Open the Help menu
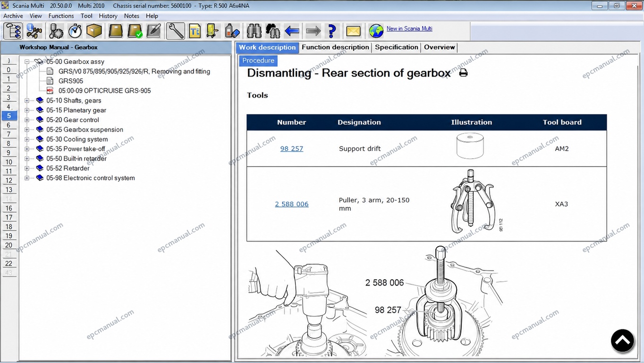 click(x=152, y=16)
